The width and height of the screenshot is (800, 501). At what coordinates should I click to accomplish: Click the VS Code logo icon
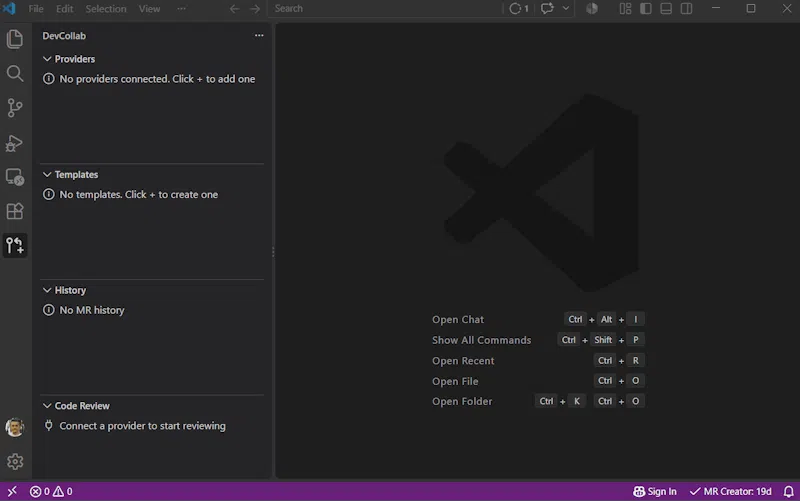coord(9,8)
